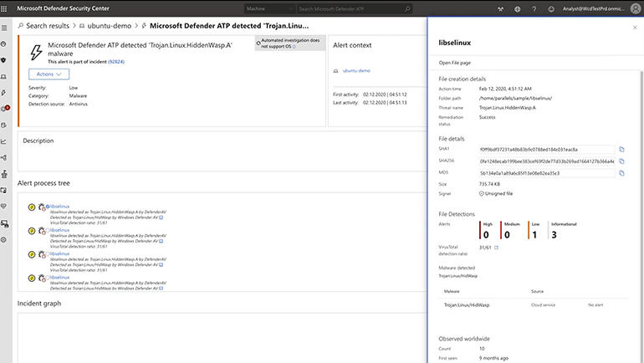Open sidebar item with red notification badge
The width and height of the screenshot is (644, 363).
tap(5, 108)
